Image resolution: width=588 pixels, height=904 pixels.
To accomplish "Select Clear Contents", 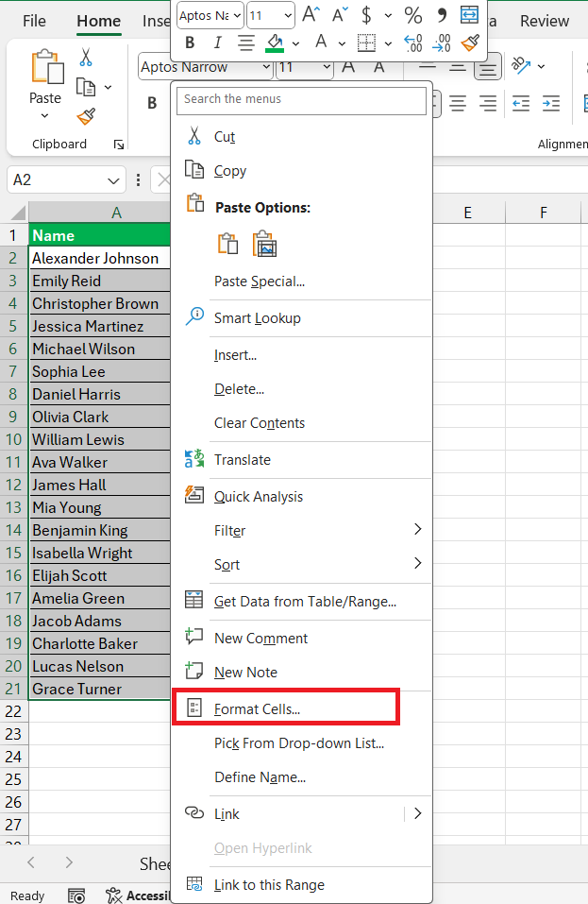I will coord(302,423).
